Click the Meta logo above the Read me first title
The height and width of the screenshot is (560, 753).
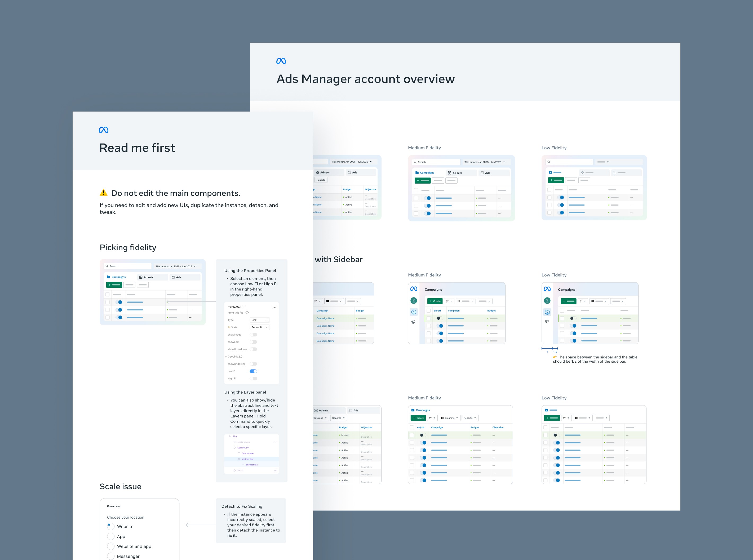click(x=103, y=130)
